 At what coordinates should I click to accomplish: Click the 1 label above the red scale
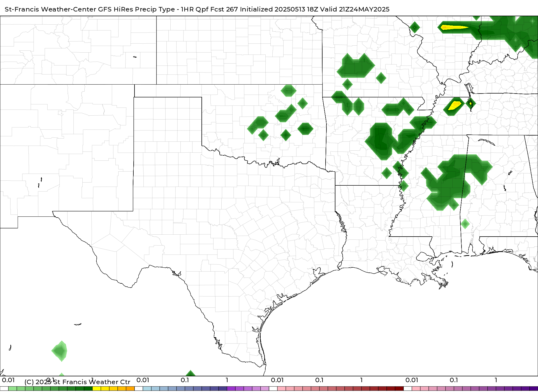[x=361, y=380]
